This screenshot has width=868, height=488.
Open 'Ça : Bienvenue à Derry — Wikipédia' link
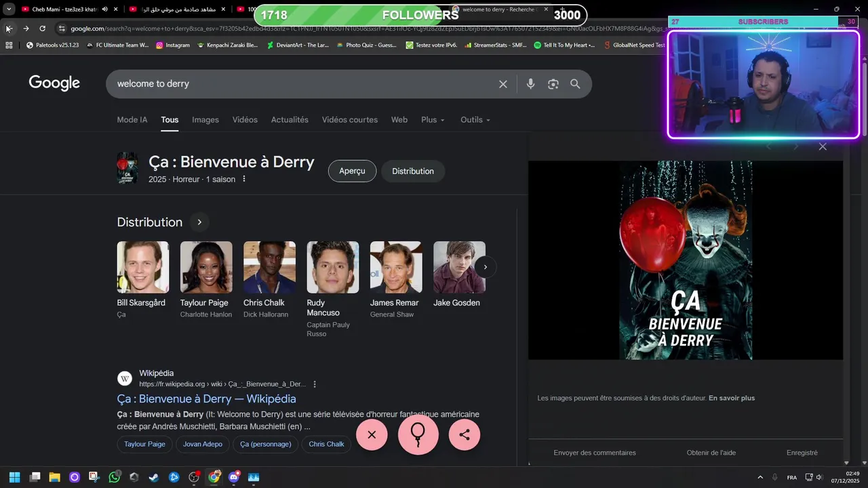point(206,399)
